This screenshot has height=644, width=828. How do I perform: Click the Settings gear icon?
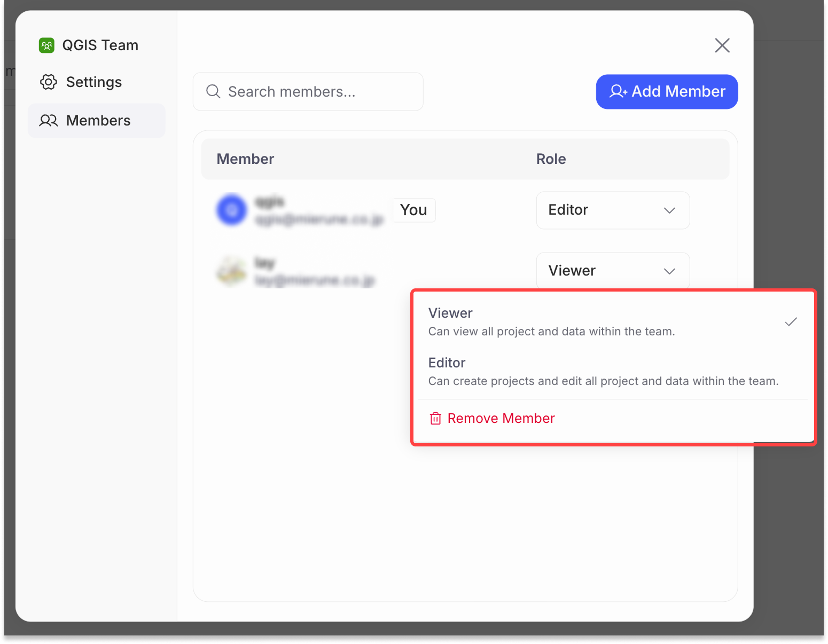coord(49,82)
